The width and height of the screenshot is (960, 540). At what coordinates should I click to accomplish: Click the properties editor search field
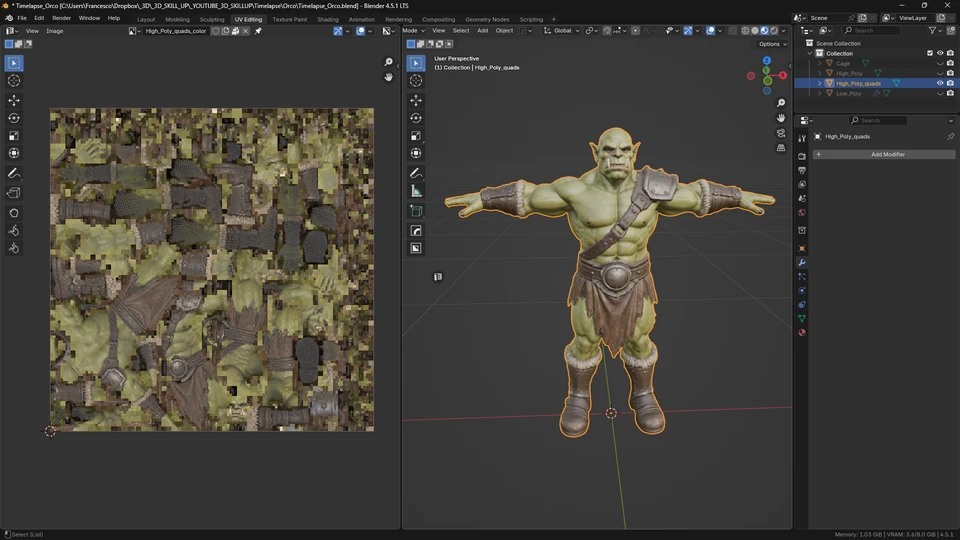click(877, 121)
